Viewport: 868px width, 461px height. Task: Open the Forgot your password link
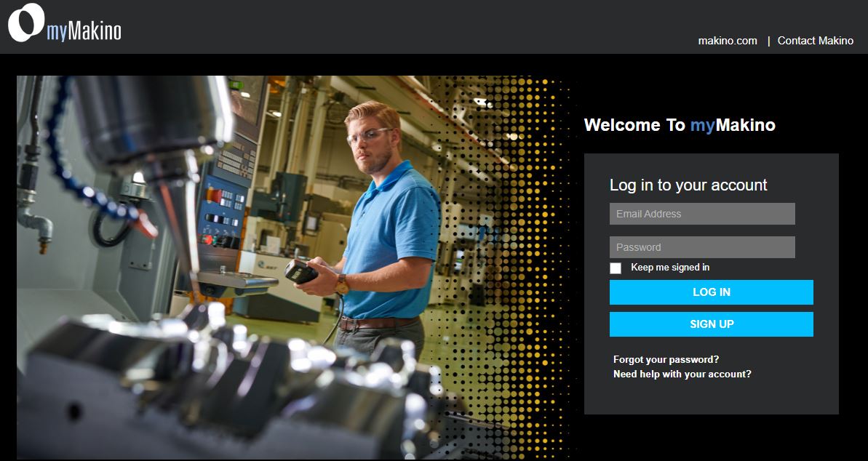pyautogui.click(x=666, y=358)
